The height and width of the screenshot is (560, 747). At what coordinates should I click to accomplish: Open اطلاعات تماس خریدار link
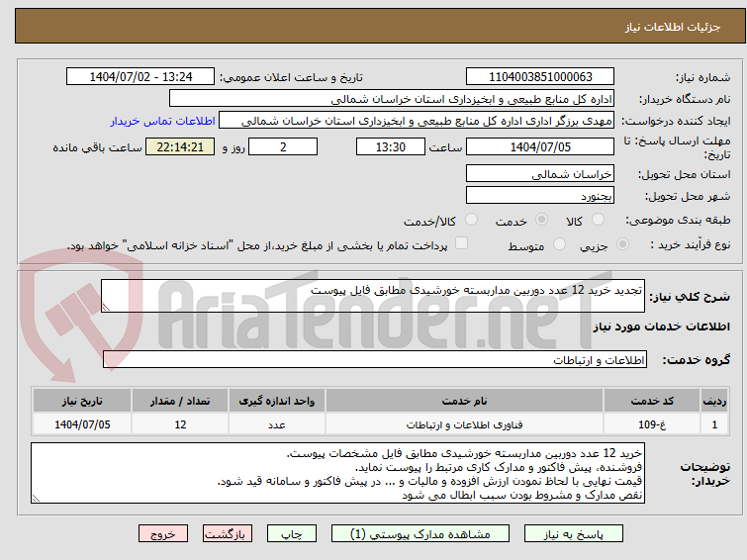[163, 121]
